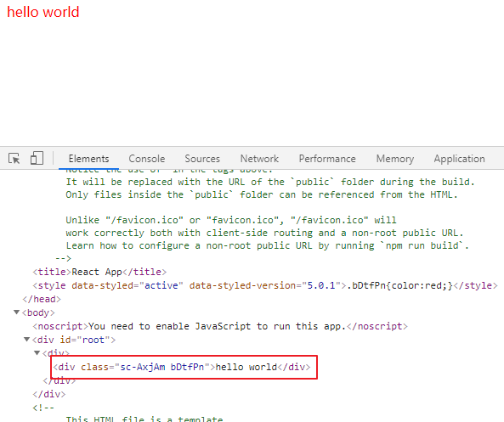Activate the inspect element picker icon
The width and height of the screenshot is (504, 422).
pos(14,158)
